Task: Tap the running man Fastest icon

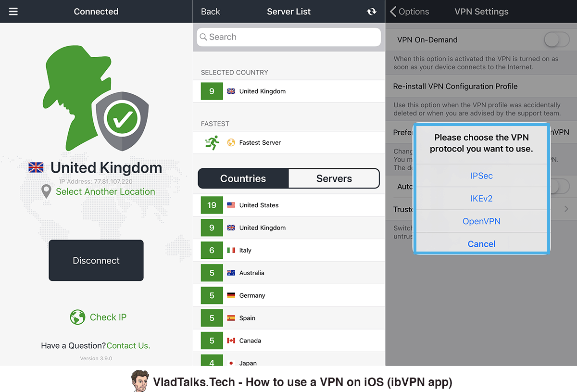Action: tap(212, 142)
